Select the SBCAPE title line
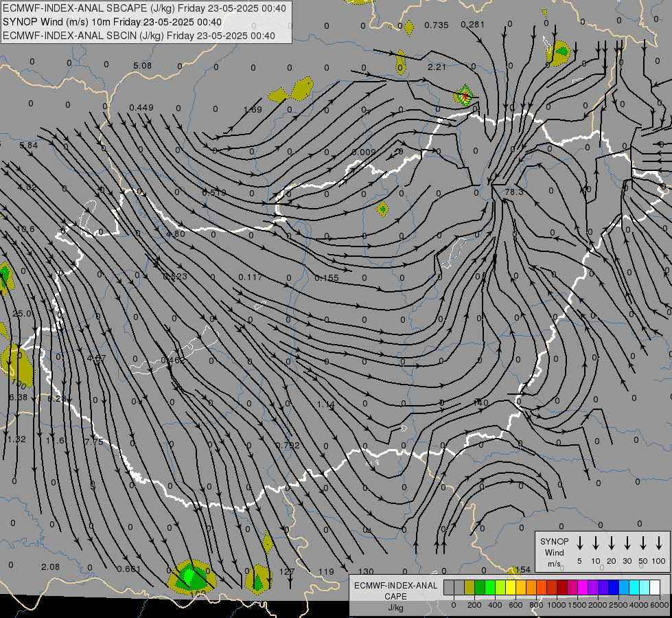This screenshot has width=672, height=618. 144,8
